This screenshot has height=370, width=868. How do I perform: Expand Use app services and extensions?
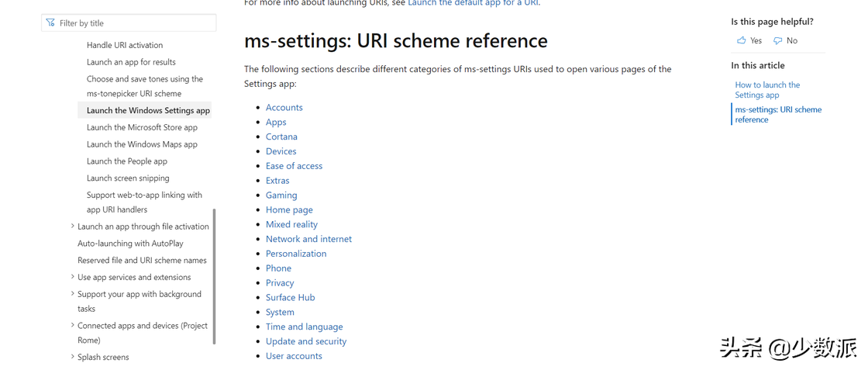(x=73, y=277)
